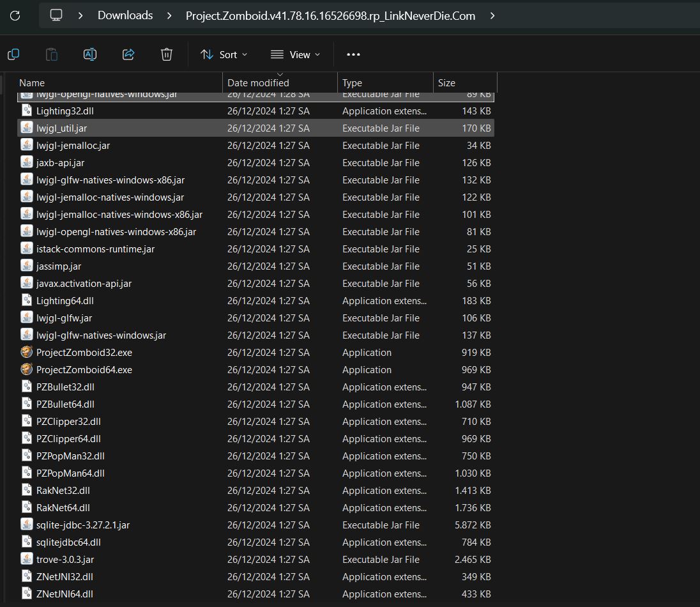Click the Delete trash can icon
700x607 pixels.
[x=167, y=54]
